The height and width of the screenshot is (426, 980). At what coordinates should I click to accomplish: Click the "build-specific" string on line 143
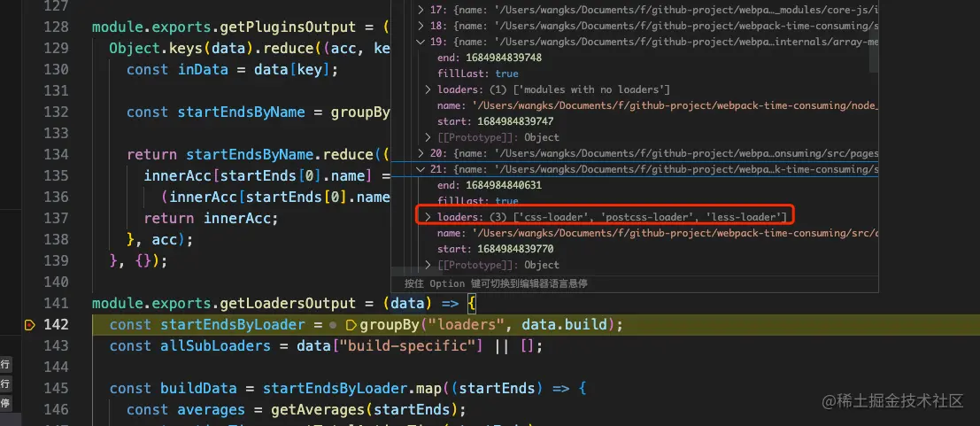[x=407, y=346]
